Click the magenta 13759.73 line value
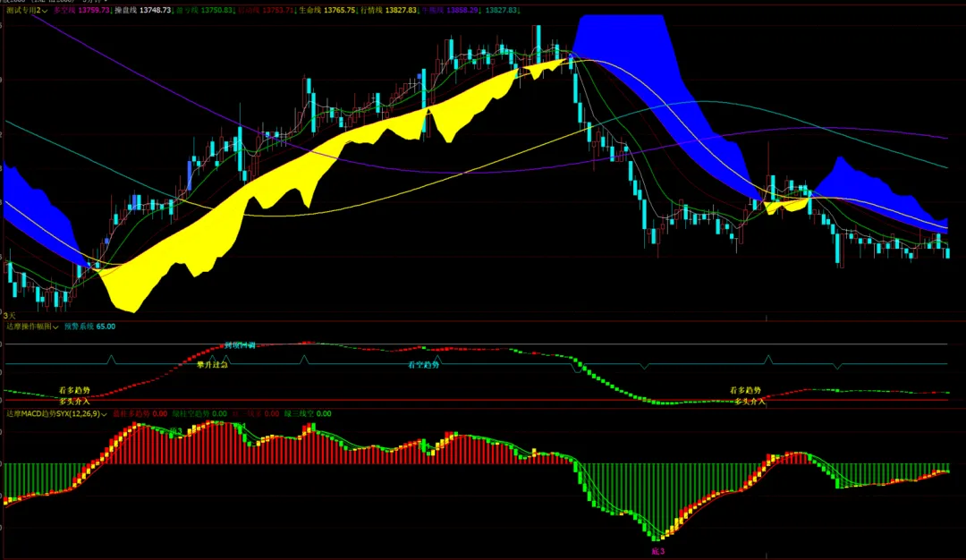The image size is (966, 560). pyautogui.click(x=94, y=11)
